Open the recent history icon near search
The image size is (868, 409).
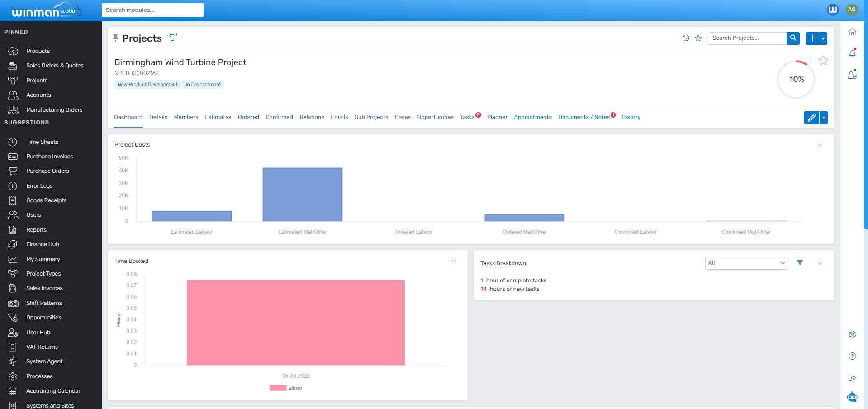[x=686, y=38]
